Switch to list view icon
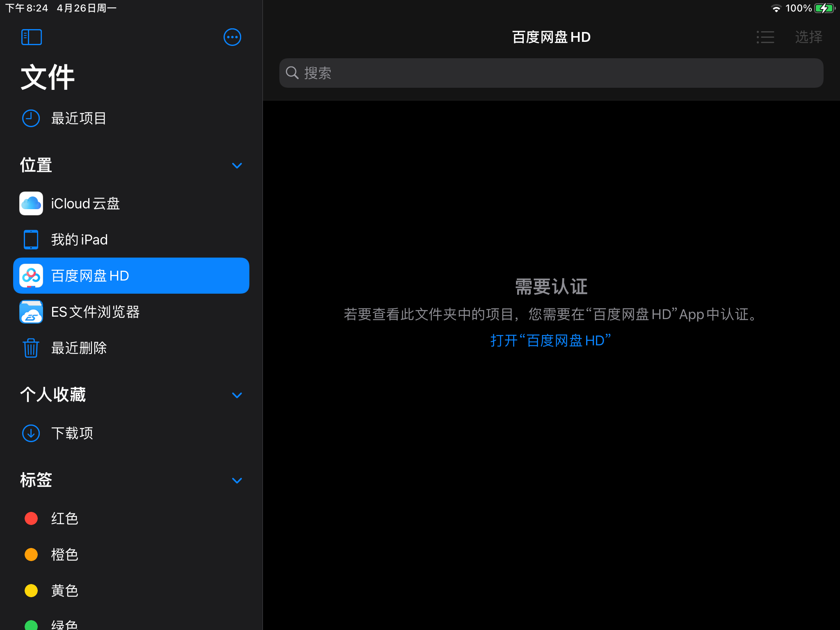 click(x=765, y=37)
